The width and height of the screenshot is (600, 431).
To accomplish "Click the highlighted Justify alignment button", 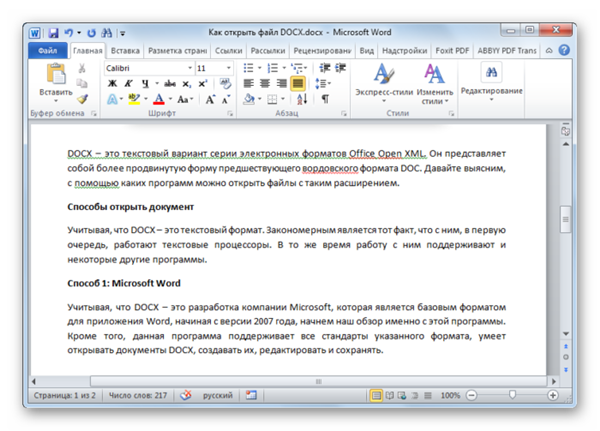I will pos(298,83).
